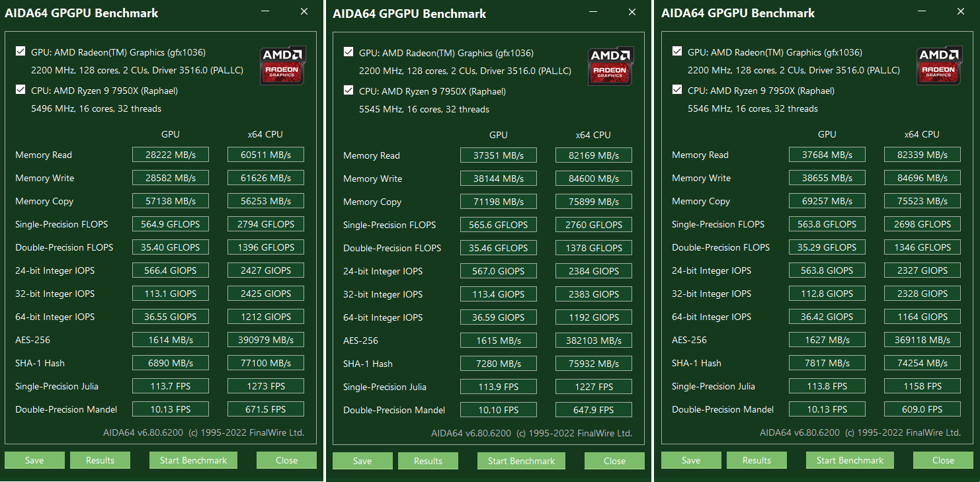Close middle window via title bar X

coord(632,13)
